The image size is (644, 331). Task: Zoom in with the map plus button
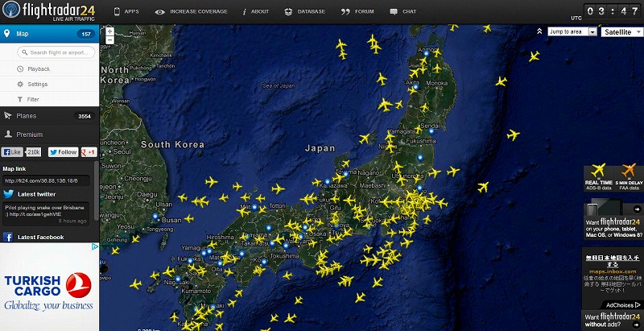pos(109,31)
